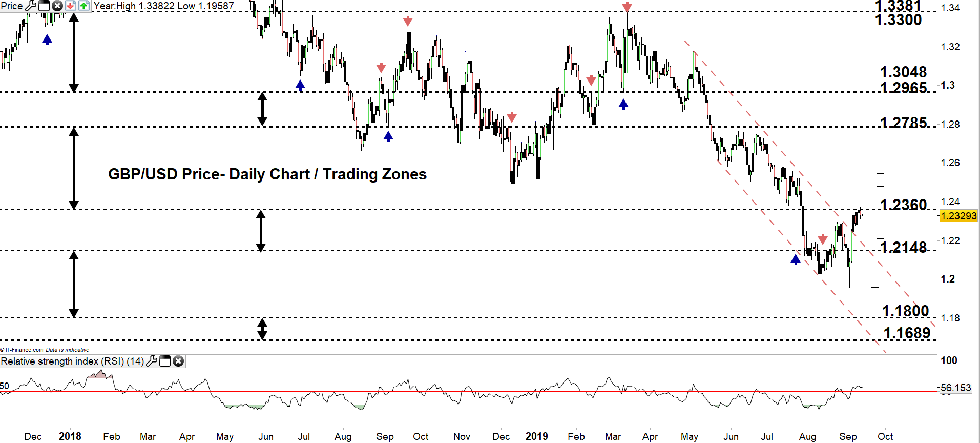Click the 2018 year label on time axis

pyautogui.click(x=70, y=436)
